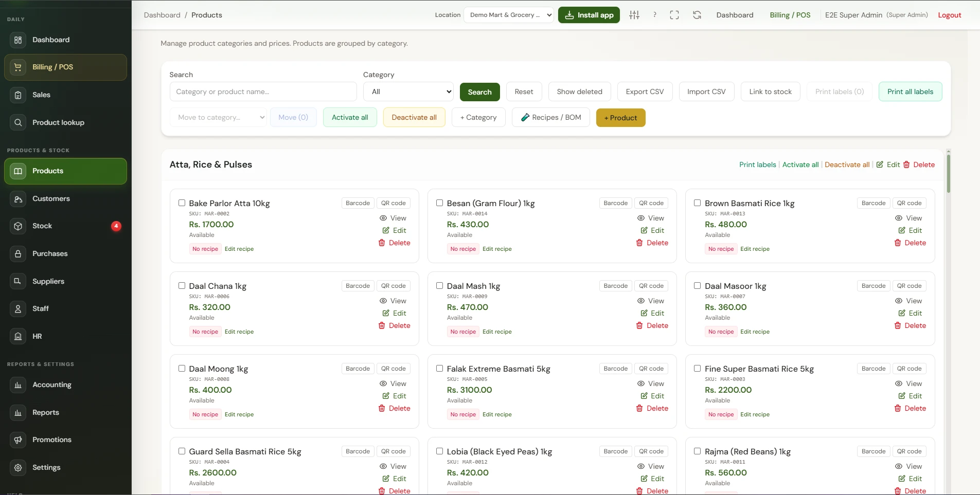
Task: Click the refresh sync icon in header
Action: click(x=697, y=15)
